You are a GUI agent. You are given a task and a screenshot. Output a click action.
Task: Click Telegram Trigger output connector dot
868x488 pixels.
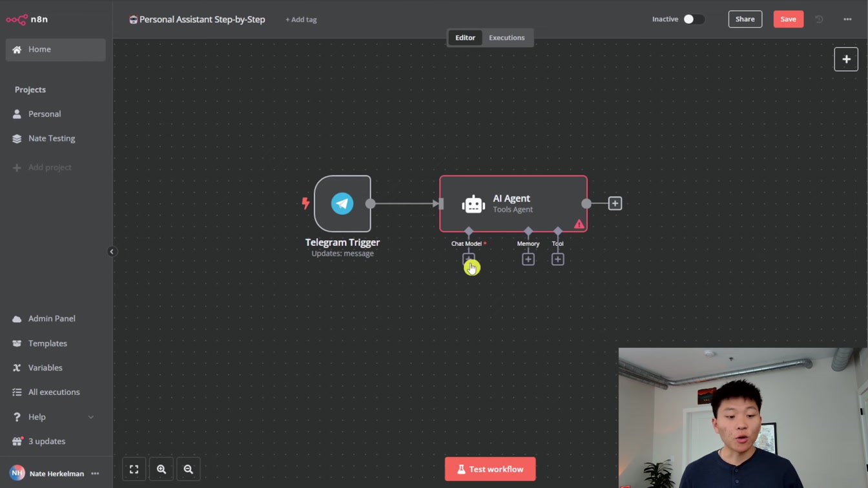[x=370, y=204]
